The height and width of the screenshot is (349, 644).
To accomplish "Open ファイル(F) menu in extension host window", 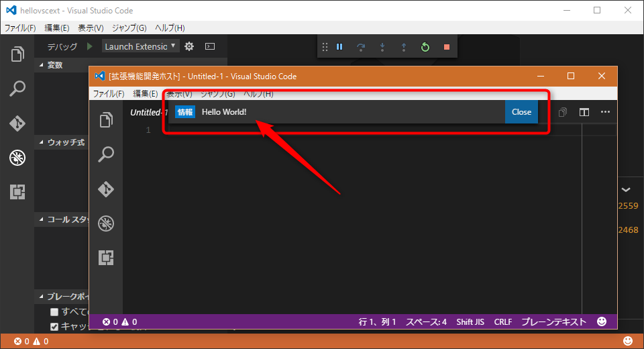I will pyautogui.click(x=109, y=94).
